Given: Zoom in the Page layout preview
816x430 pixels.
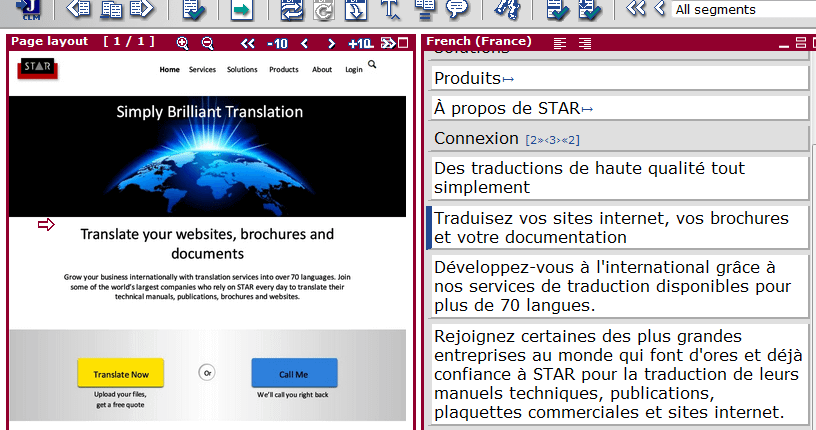Looking at the screenshot, I should (182, 43).
